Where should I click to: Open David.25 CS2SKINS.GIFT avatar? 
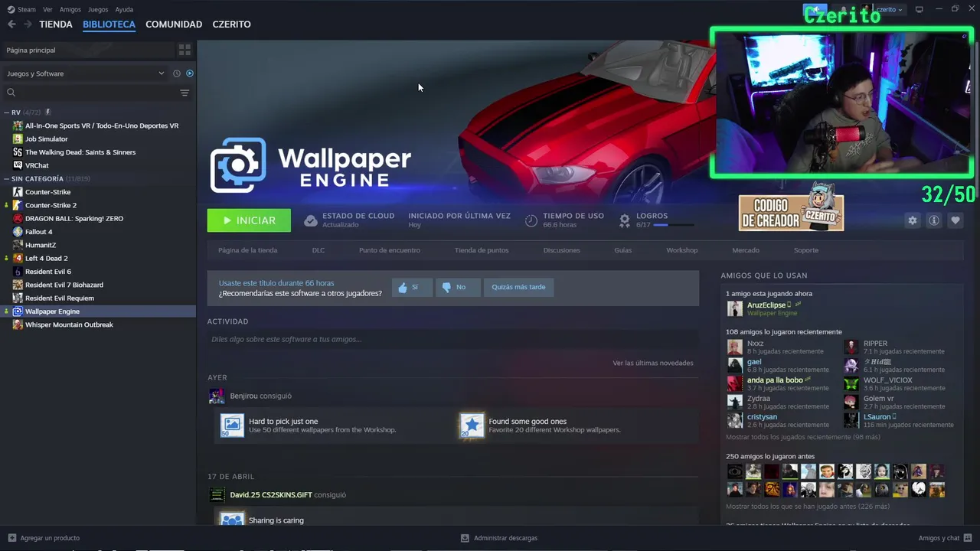coord(217,494)
